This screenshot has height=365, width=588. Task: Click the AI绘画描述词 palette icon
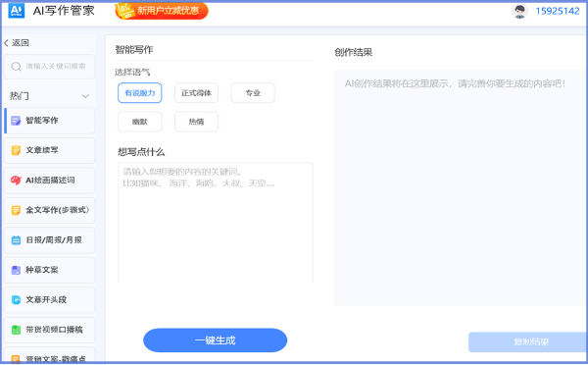click(16, 181)
